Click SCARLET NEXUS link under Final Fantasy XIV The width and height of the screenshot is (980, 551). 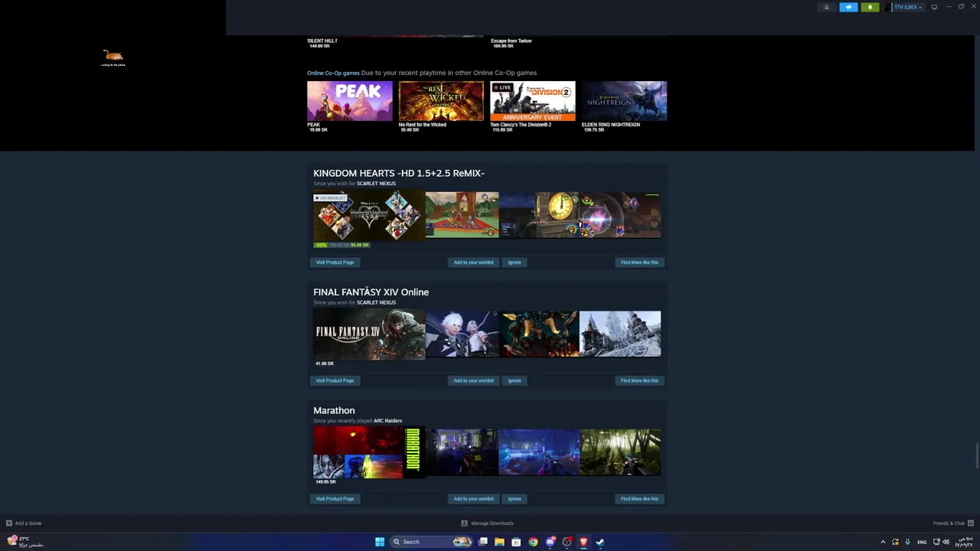click(x=376, y=302)
